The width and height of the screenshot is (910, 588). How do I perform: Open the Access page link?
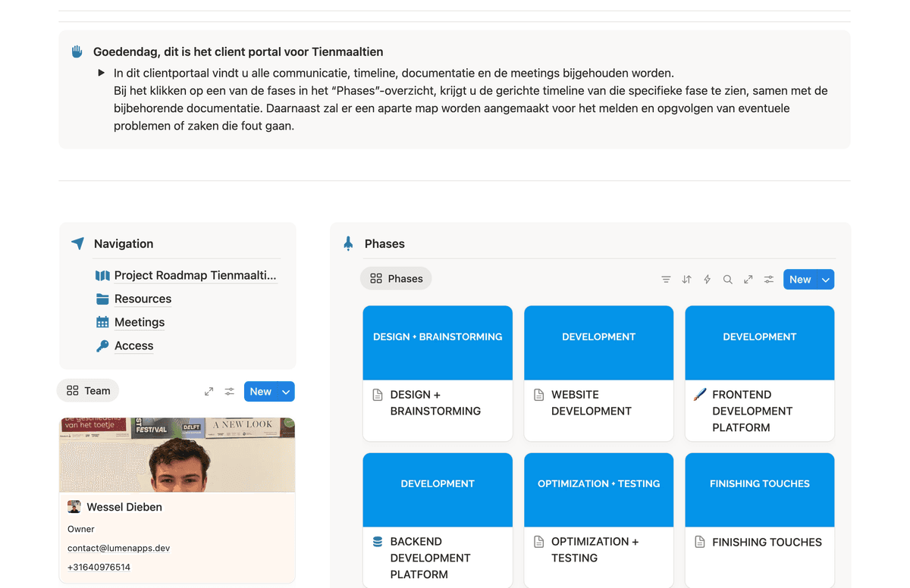point(133,346)
